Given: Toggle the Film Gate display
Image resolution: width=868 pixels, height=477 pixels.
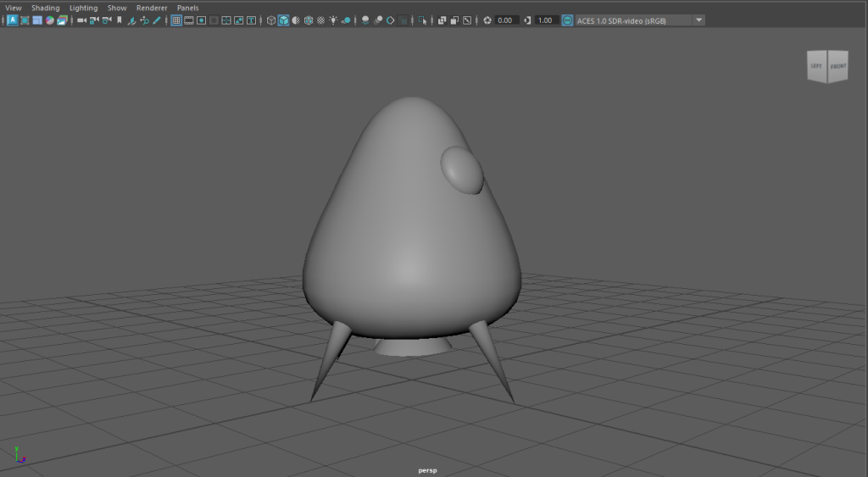Looking at the screenshot, I should tap(188, 19).
